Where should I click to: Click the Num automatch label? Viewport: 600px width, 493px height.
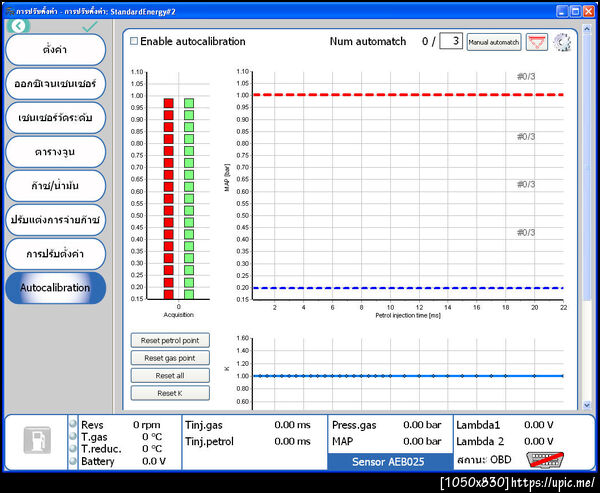pyautogui.click(x=368, y=41)
